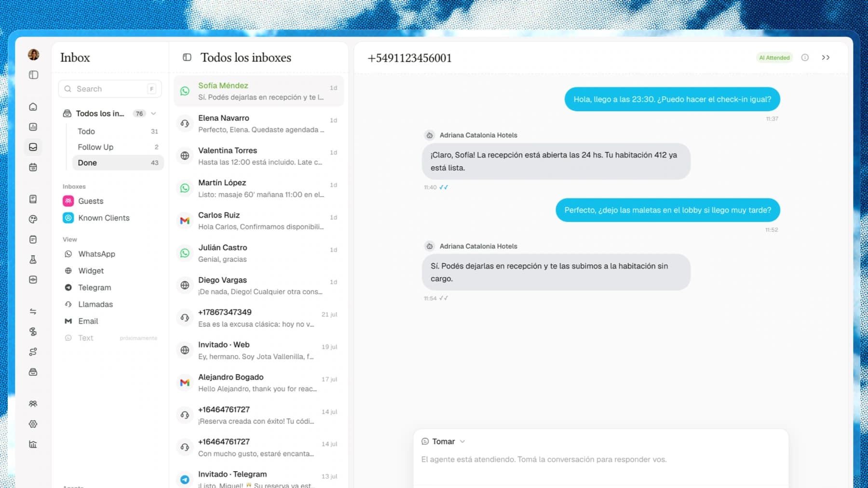Click the AI Attended status badge

pos(774,57)
